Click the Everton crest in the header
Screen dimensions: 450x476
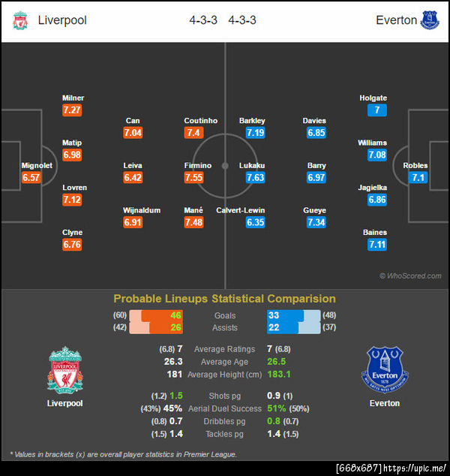pyautogui.click(x=430, y=20)
